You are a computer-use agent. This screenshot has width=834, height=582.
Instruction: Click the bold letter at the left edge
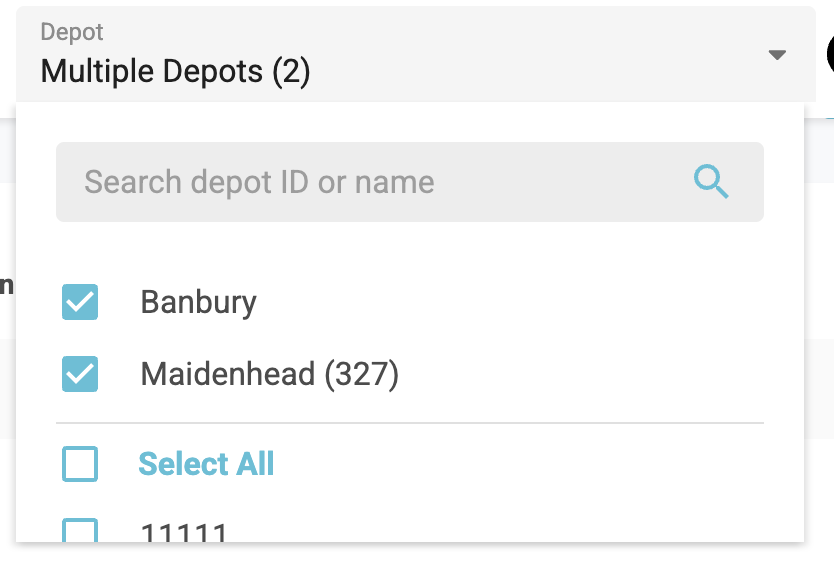coord(6,285)
